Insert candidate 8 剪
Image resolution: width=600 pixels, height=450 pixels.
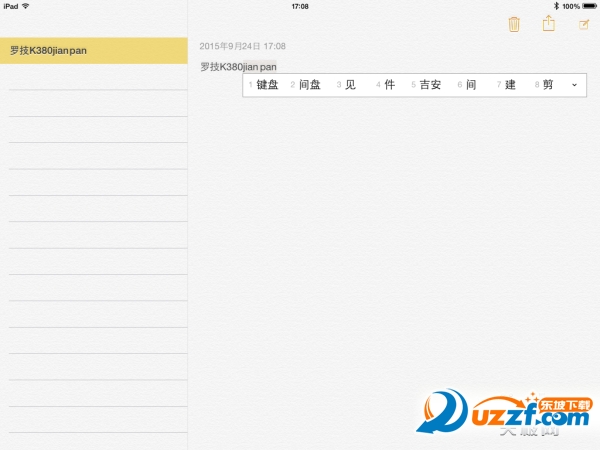[x=544, y=85]
